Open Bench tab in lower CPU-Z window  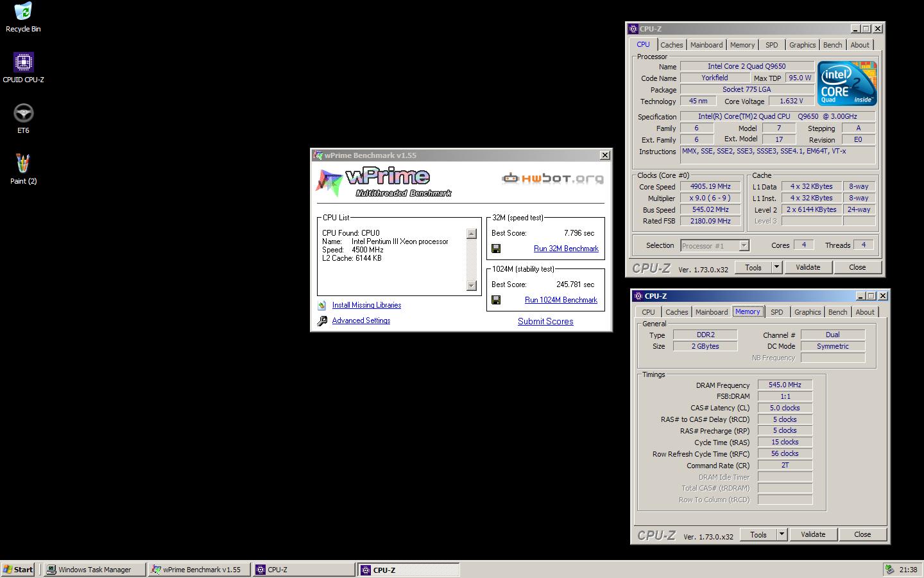[x=838, y=312]
